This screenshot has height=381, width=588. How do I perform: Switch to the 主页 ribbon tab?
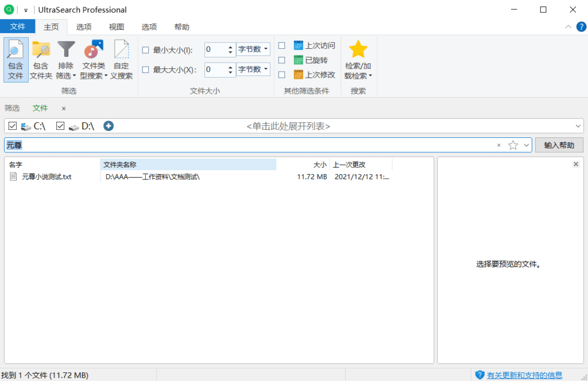tap(51, 27)
